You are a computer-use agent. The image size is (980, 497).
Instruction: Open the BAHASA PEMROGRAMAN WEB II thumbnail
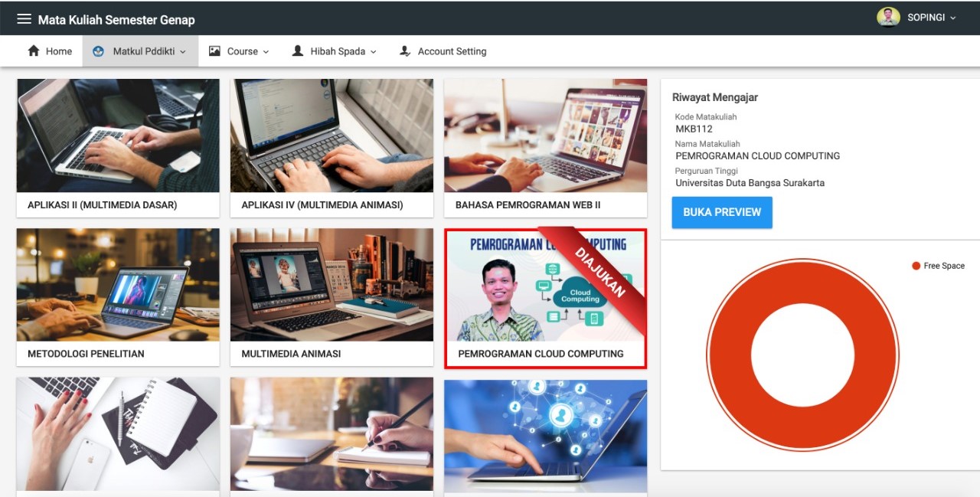pyautogui.click(x=545, y=136)
